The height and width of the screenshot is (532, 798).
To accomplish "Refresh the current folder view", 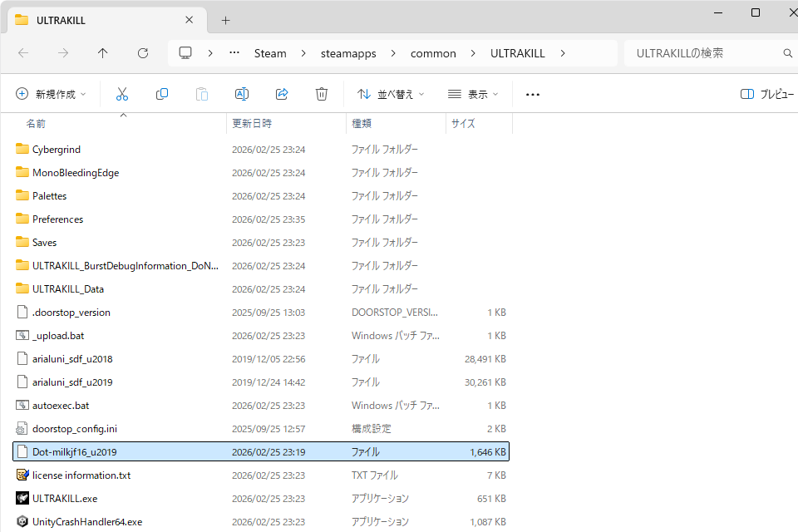I will click(x=143, y=53).
